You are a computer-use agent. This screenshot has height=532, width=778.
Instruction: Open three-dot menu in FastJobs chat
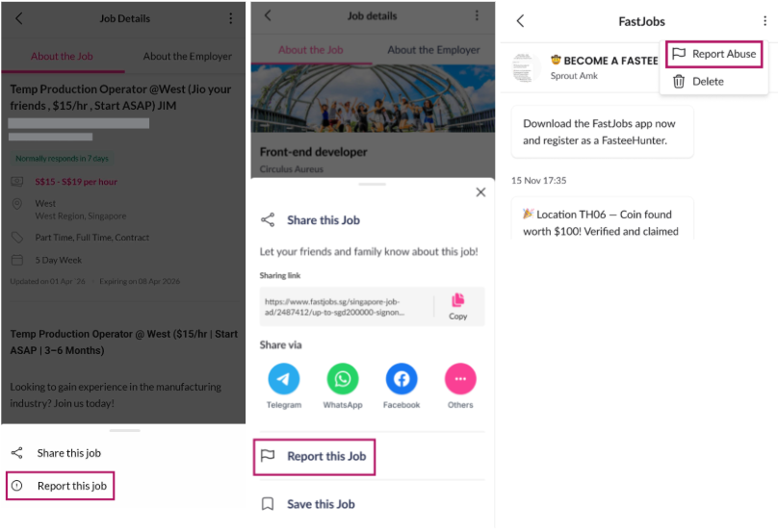point(765,21)
